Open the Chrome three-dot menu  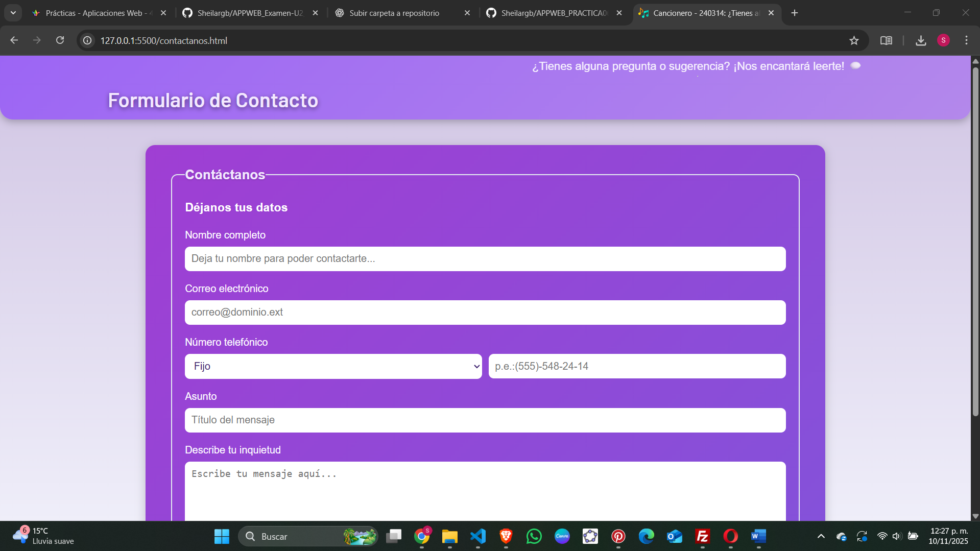(x=966, y=40)
